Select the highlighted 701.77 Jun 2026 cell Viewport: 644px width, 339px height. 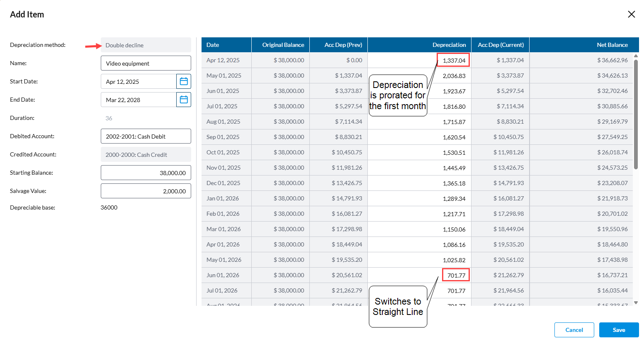pos(456,276)
